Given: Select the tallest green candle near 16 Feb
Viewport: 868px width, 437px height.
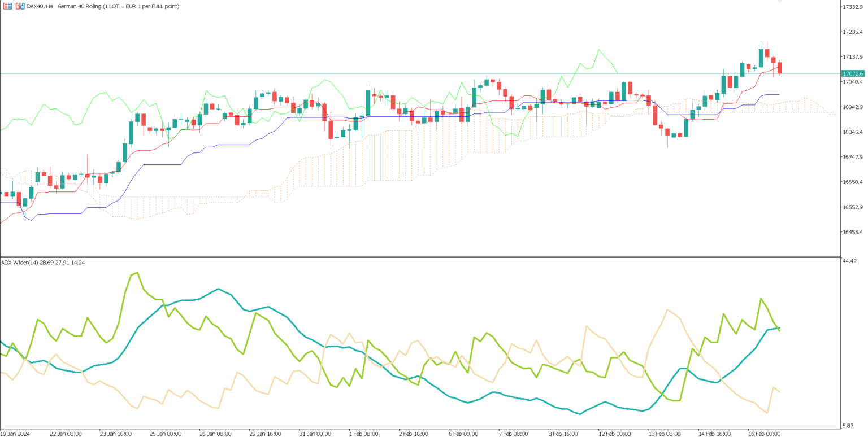Looking at the screenshot, I should (x=761, y=58).
